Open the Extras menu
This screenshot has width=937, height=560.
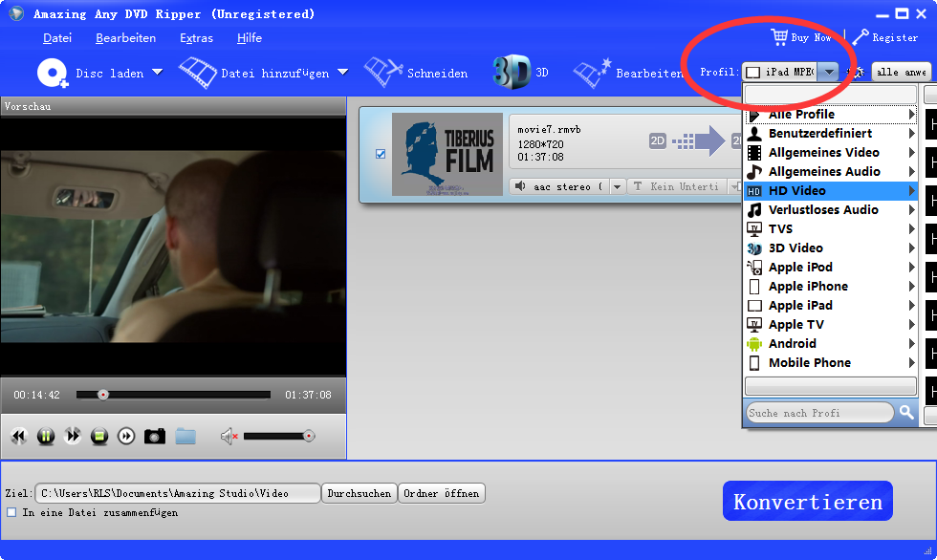(x=197, y=37)
